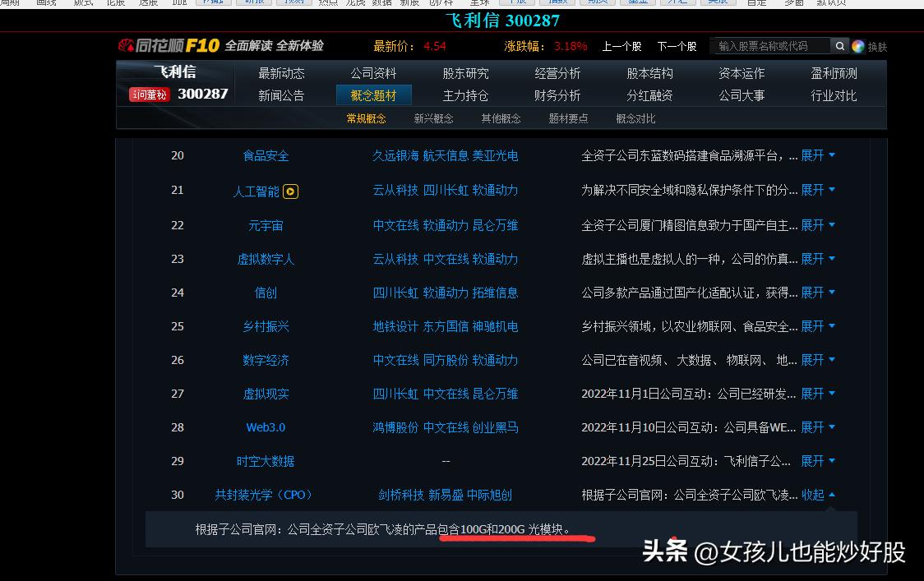Viewport: 924px width, 581px height.
Task: Open the 盈利预测 menu
Action: pos(834,74)
